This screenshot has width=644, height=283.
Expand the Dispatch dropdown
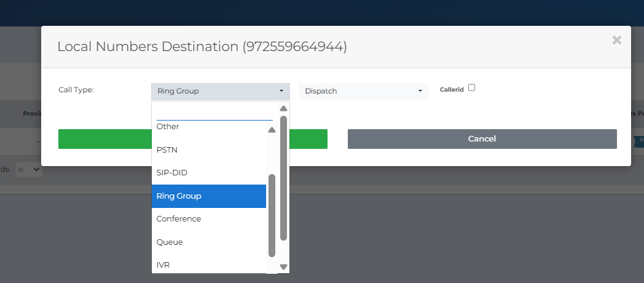click(x=364, y=91)
